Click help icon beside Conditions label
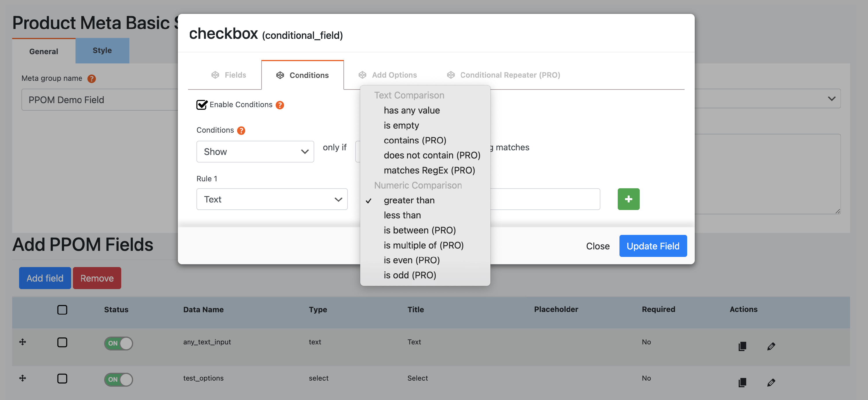868x400 pixels. (x=241, y=131)
